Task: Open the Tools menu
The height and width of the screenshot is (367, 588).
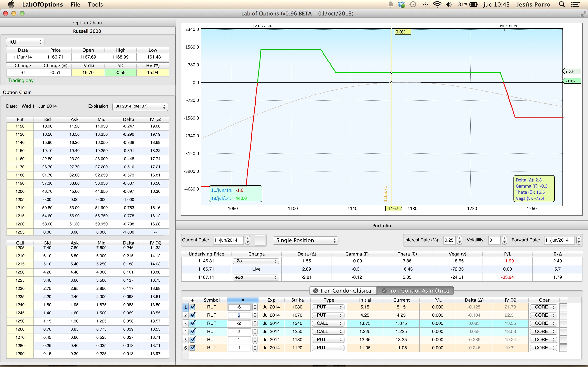Action: 95,5
